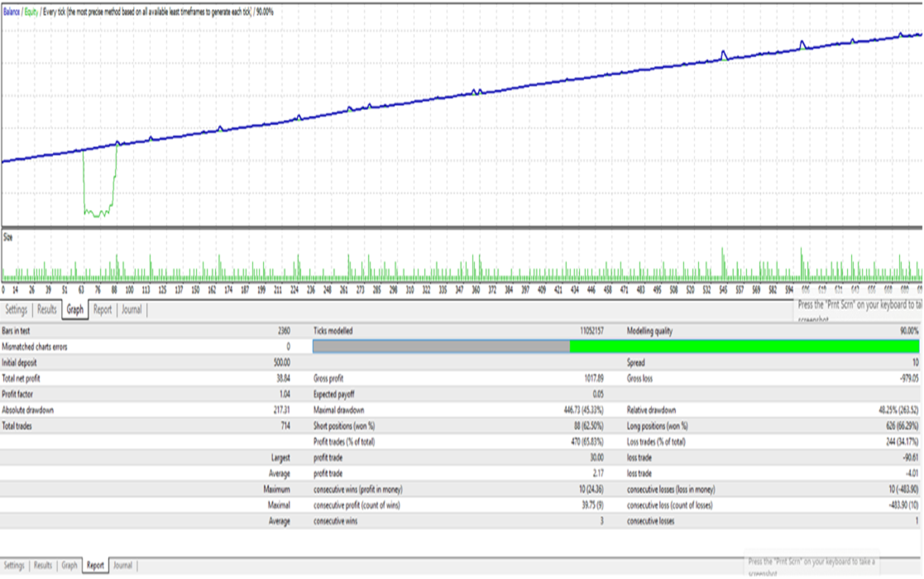924x579 pixels.
Task: Select the Profit trades value 470 (65.83%)
Action: (x=587, y=443)
